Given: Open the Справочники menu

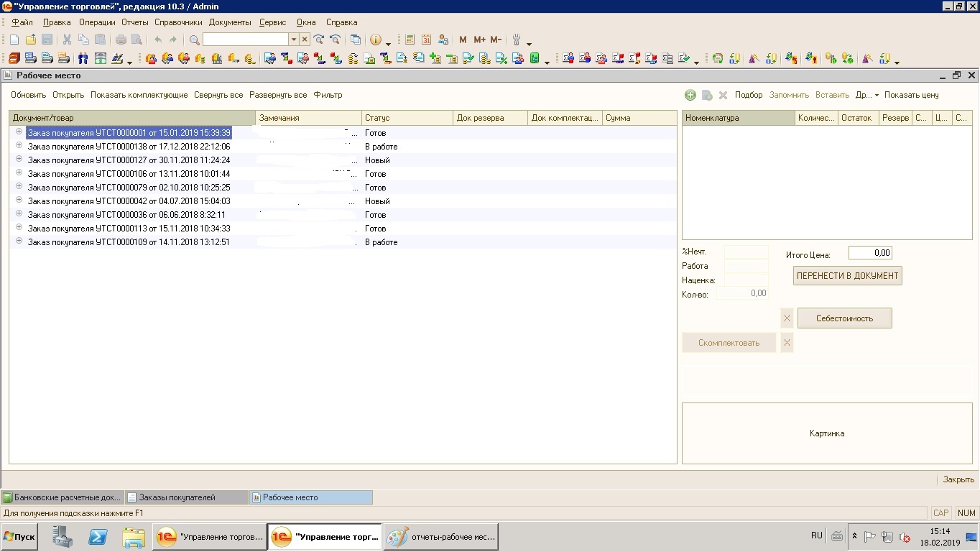Looking at the screenshot, I should click(x=178, y=22).
